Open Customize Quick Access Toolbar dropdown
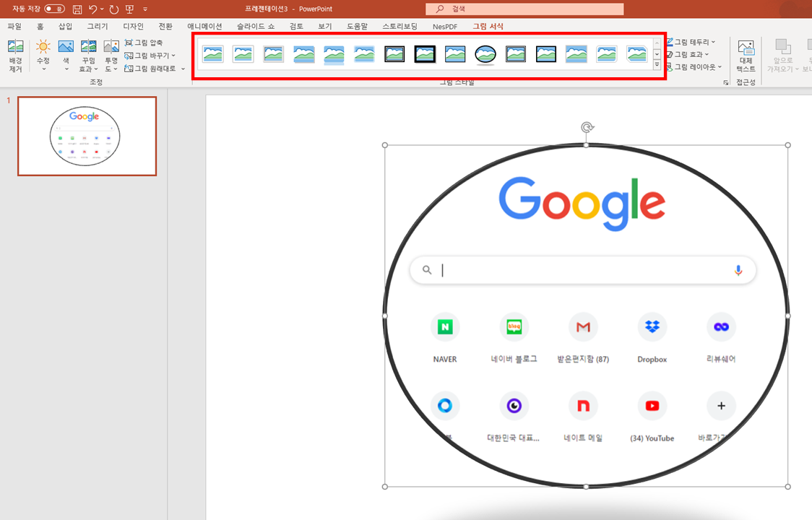This screenshot has width=812, height=520. coord(145,9)
